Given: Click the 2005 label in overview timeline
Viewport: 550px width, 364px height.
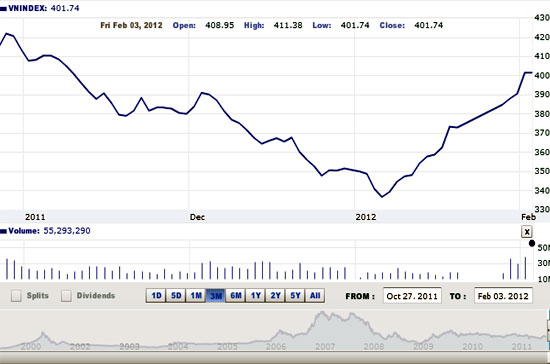Looking at the screenshot, I should (x=227, y=346).
